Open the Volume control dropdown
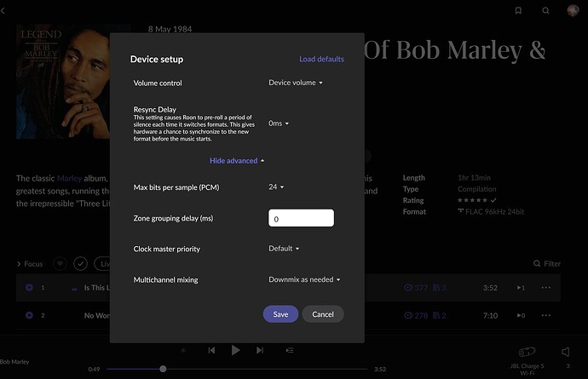 296,83
